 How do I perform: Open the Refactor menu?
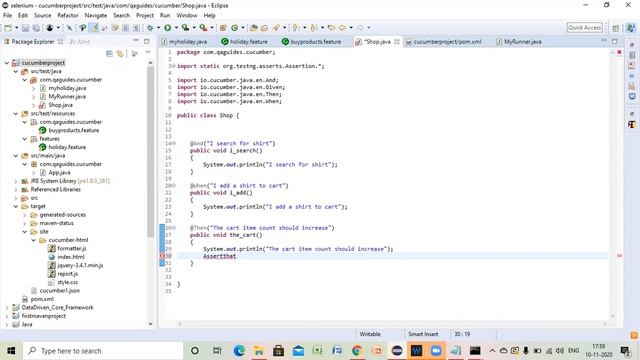[x=68, y=16]
